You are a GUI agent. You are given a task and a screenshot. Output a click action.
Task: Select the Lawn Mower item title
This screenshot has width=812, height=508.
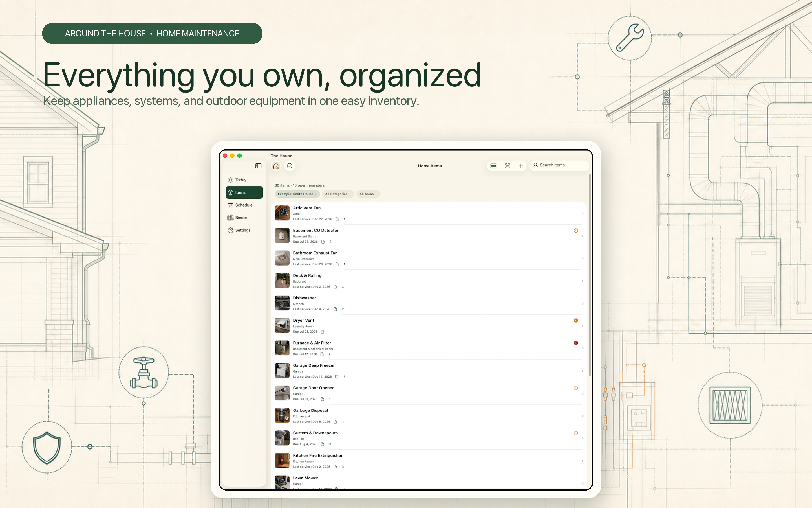click(305, 478)
